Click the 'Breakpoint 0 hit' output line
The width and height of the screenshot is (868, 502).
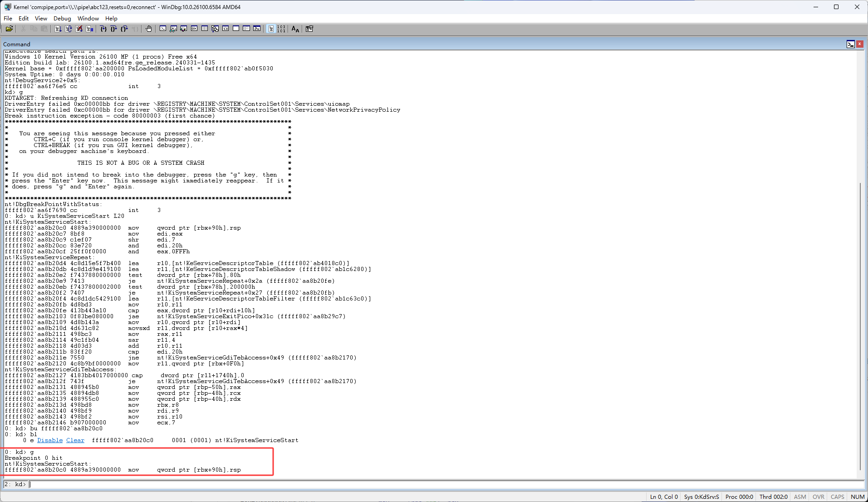click(34, 458)
